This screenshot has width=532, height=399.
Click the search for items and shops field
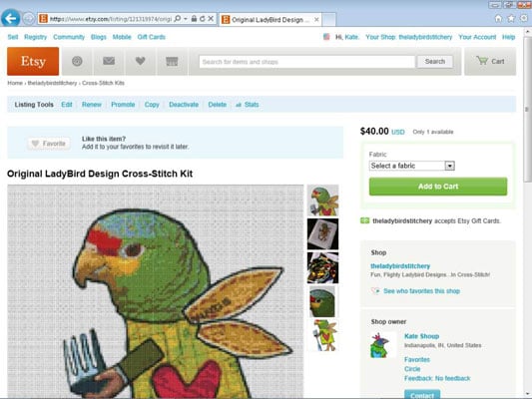[x=307, y=62]
